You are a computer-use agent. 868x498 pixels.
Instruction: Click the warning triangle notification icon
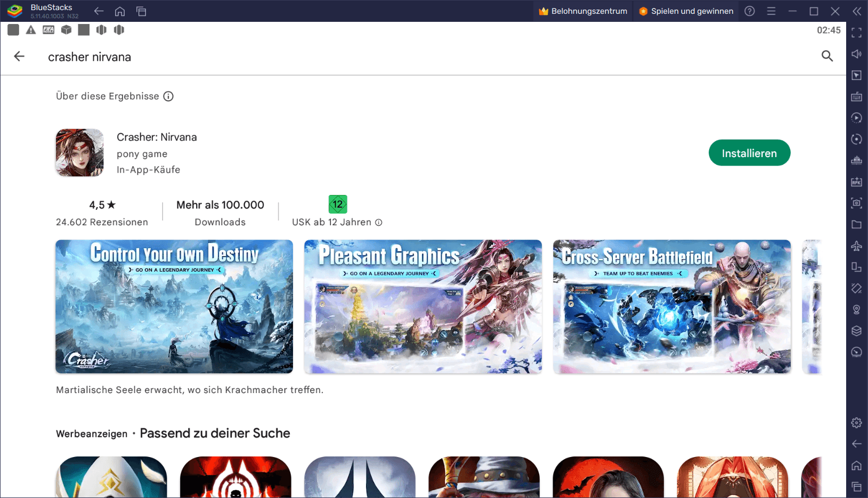pyautogui.click(x=31, y=30)
